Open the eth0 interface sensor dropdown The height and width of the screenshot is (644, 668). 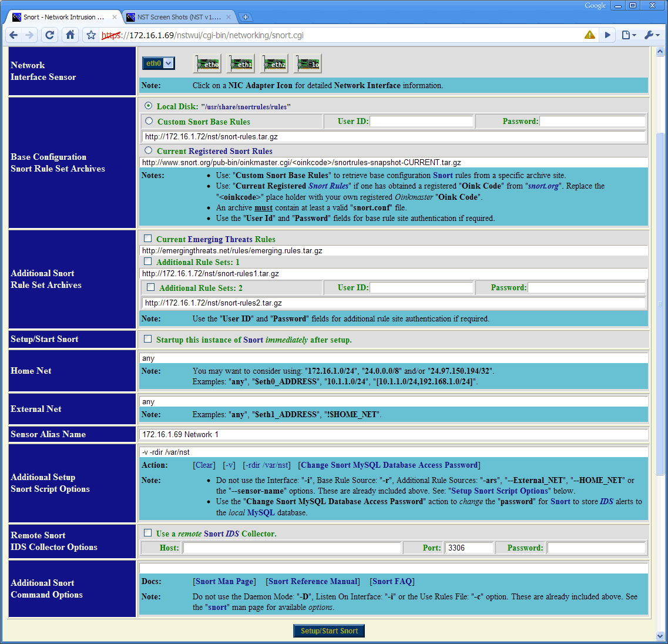click(x=159, y=63)
